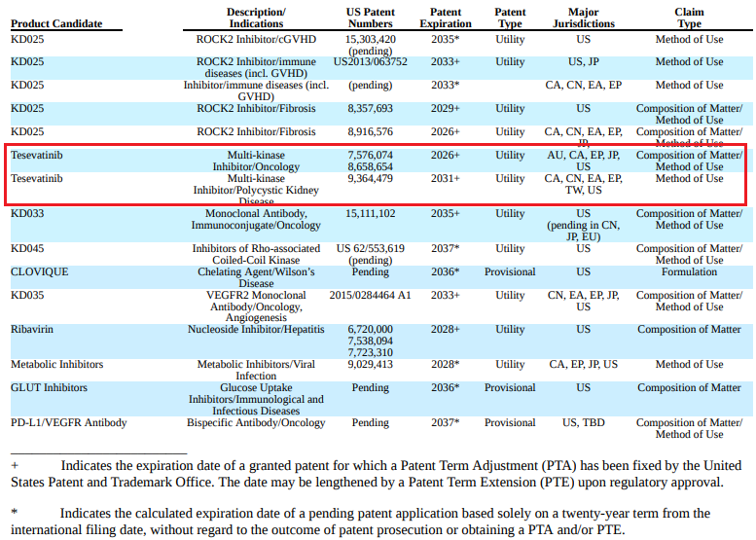Select the Ribavirin product row label

point(34,330)
